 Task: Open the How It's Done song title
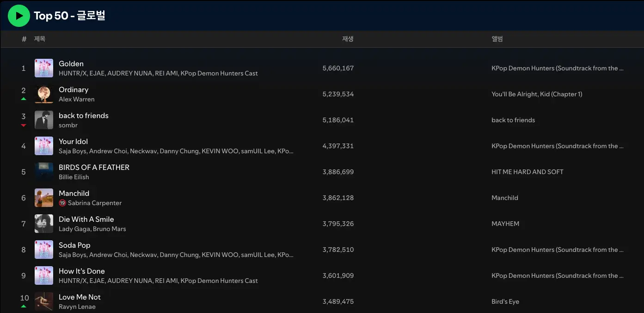click(82, 271)
